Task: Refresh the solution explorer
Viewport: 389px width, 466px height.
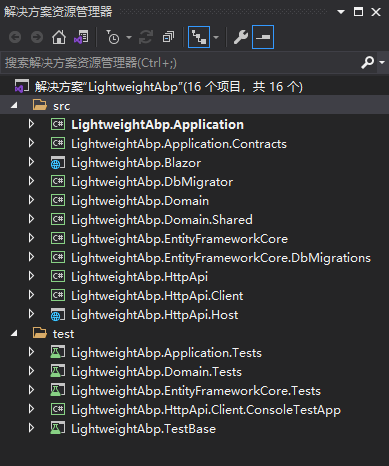Action: 146,37
